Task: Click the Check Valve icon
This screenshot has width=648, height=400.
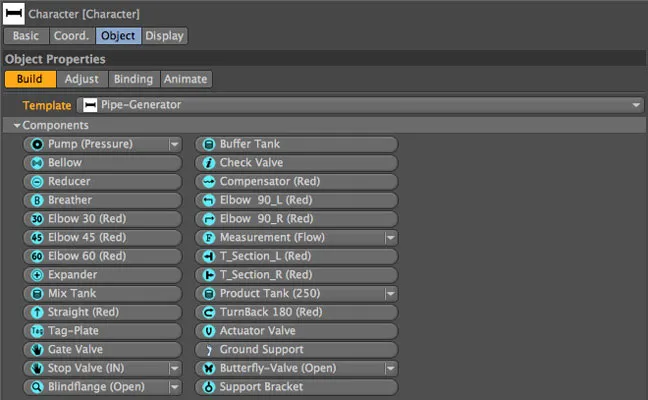Action: 209,163
